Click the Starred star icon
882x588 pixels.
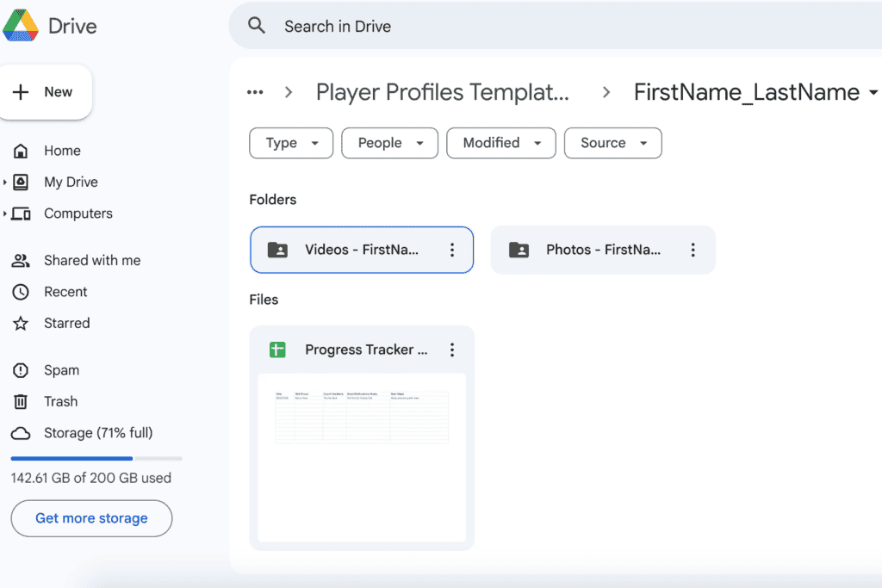[21, 323]
